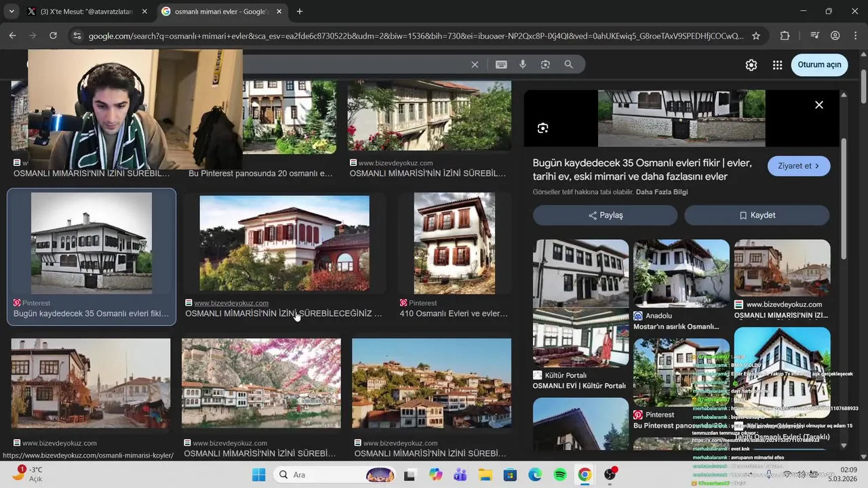The height and width of the screenshot is (488, 868).
Task: Click the Paylaş share button
Action: (x=605, y=215)
